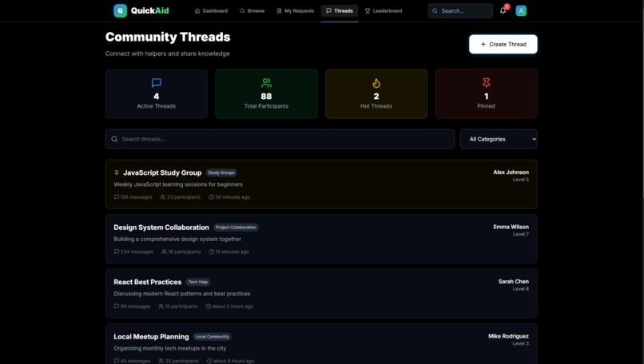Screen dimensions: 644x364
Task: Click 'Building a comprehensive design system together' text
Action: coord(177,239)
